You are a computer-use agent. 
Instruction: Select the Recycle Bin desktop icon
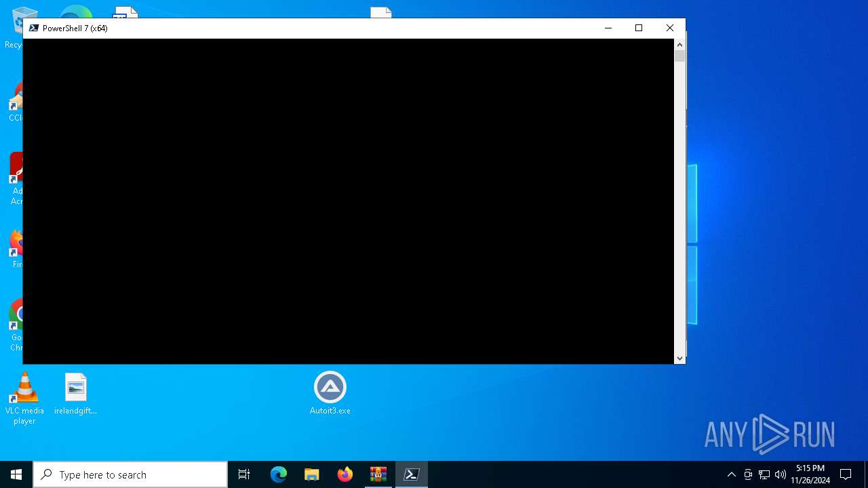[x=13, y=27]
